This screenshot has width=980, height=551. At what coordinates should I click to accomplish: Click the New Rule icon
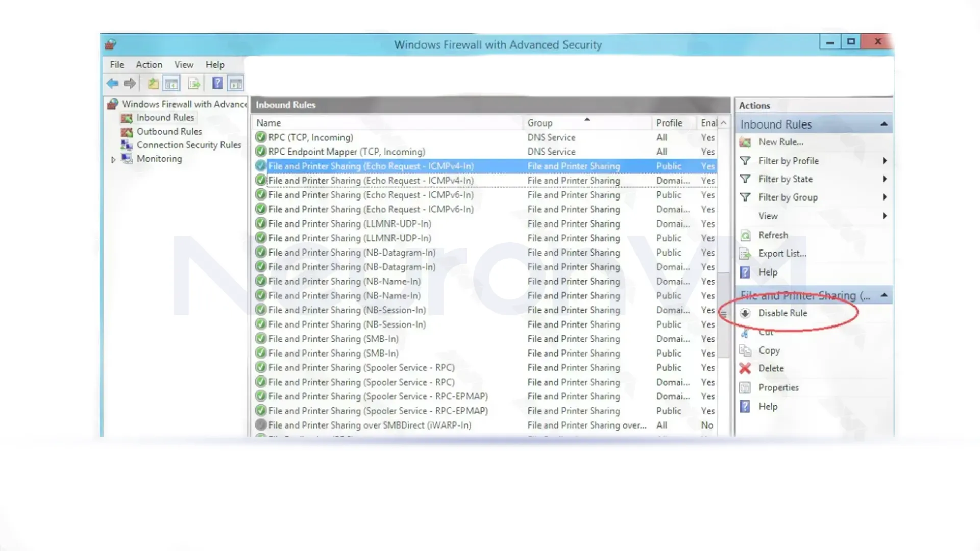pos(745,142)
